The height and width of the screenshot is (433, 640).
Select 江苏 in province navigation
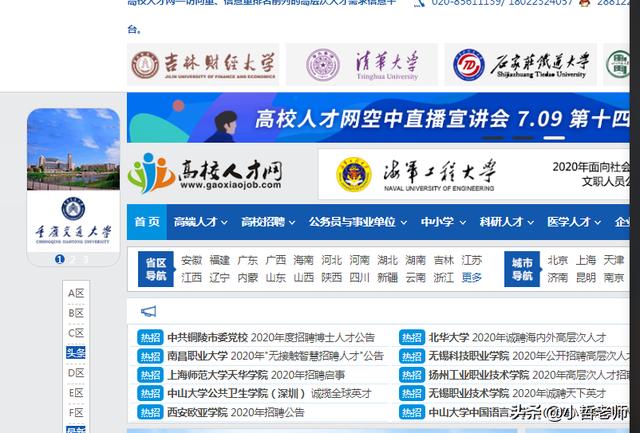[472, 260]
